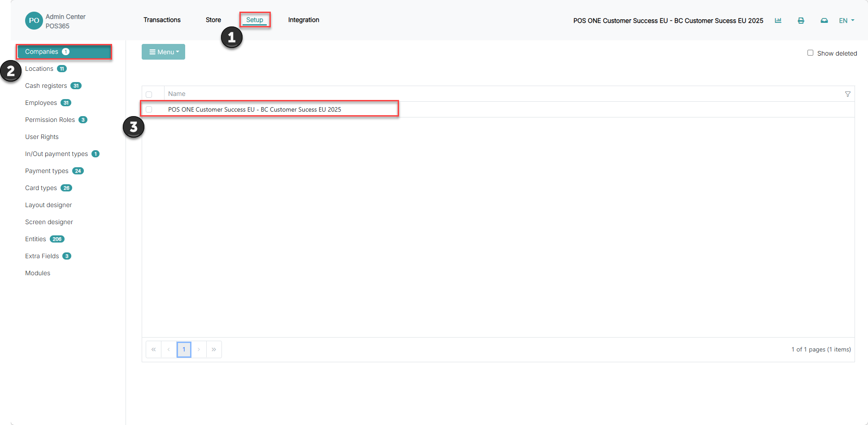Go to last page double-arrow
Screen dimensions: 868x425
coord(214,349)
